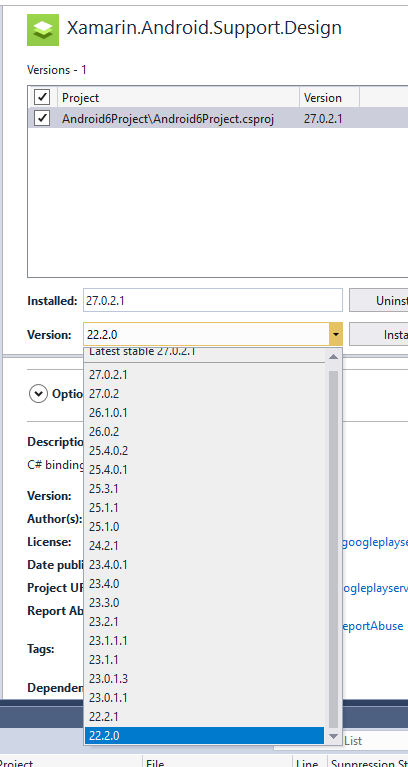Select version 25.3.1 from list
The height and width of the screenshot is (767, 408).
pos(204,489)
